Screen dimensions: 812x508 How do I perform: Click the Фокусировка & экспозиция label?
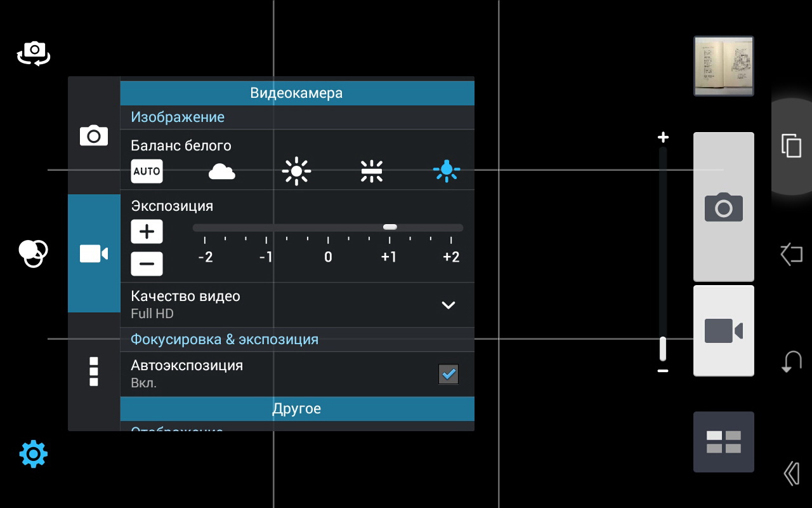(225, 339)
